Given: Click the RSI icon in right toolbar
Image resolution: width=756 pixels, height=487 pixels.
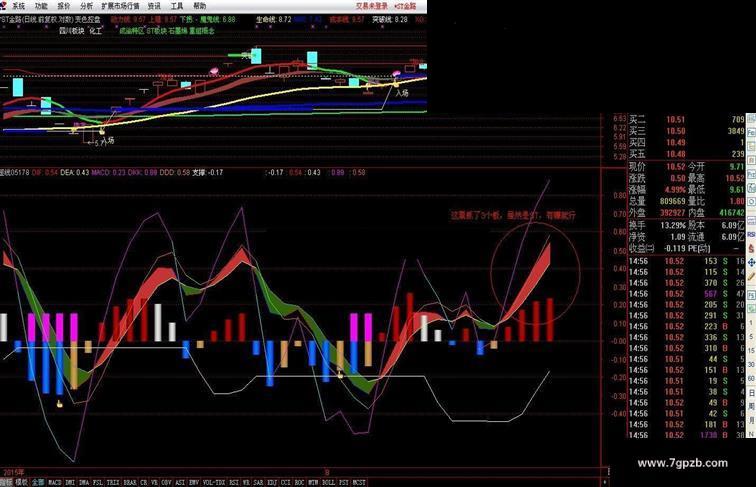Looking at the screenshot, I should (x=751, y=234).
